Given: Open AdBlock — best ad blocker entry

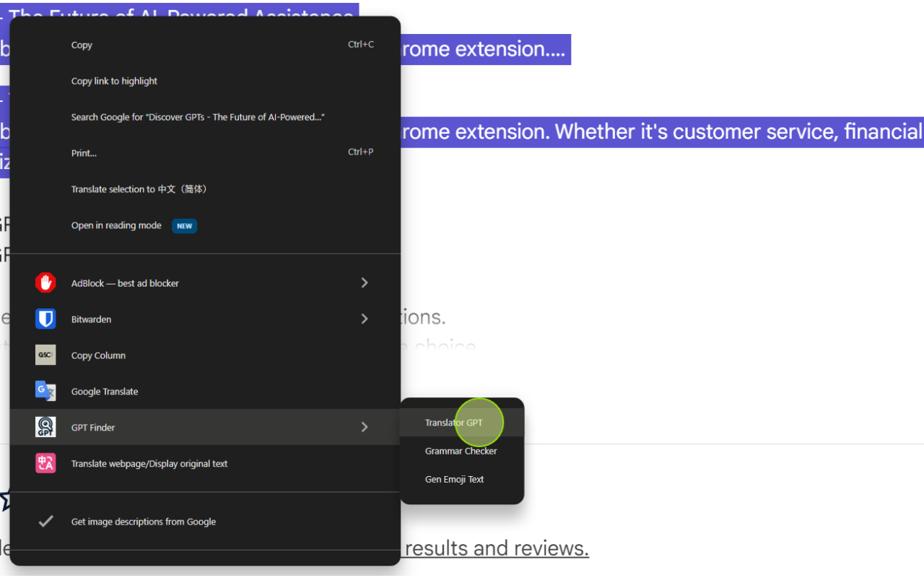Looking at the screenshot, I should [x=205, y=282].
